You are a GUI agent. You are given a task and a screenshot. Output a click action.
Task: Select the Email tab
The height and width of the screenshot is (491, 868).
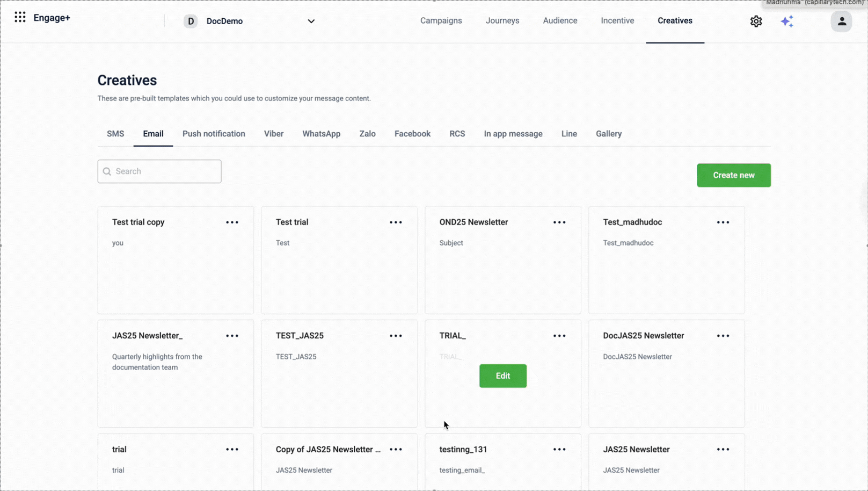[153, 134]
